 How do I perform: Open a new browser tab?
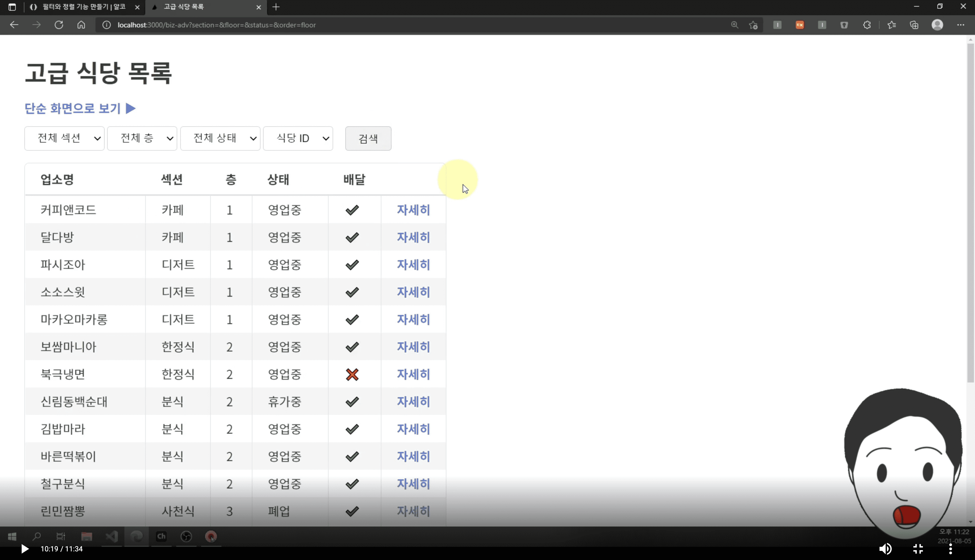point(276,7)
